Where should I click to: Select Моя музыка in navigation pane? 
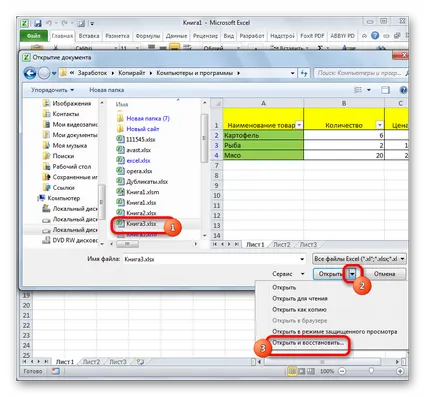(x=65, y=146)
